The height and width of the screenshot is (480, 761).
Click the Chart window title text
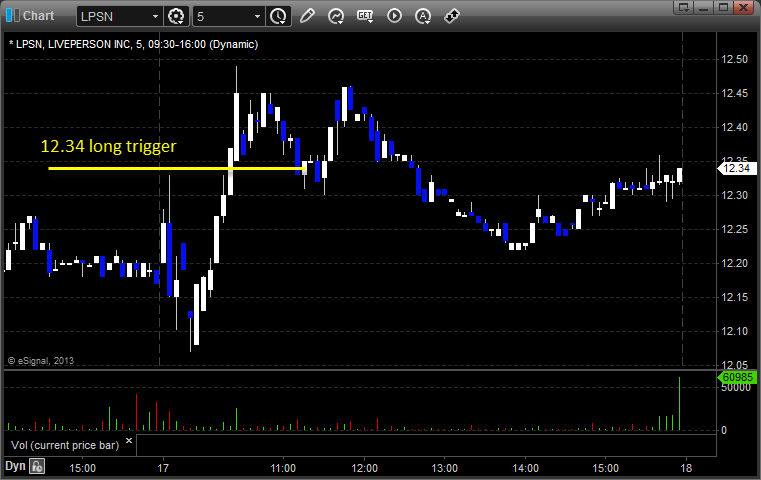38,16
